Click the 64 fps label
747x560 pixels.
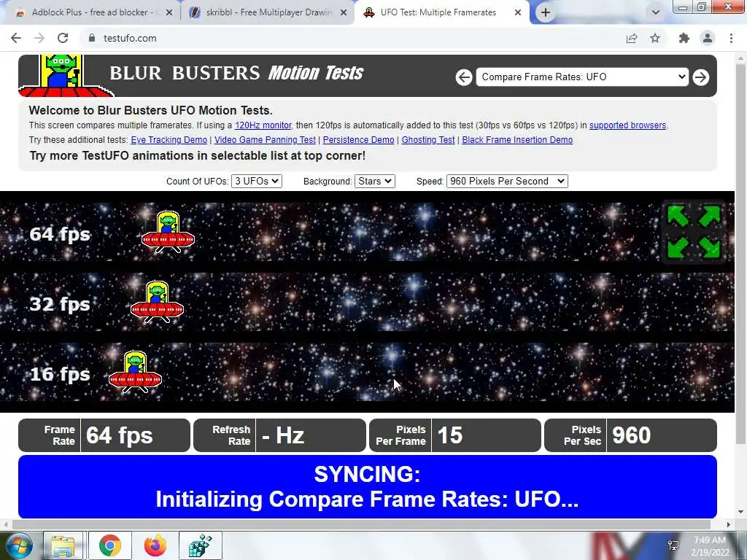coord(60,234)
